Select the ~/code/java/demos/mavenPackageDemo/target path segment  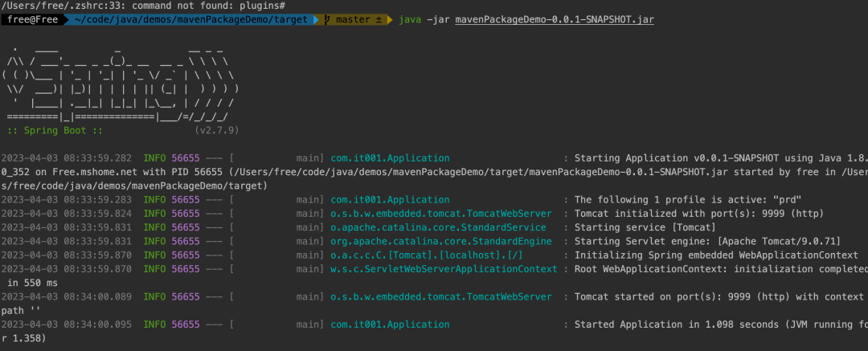click(190, 18)
